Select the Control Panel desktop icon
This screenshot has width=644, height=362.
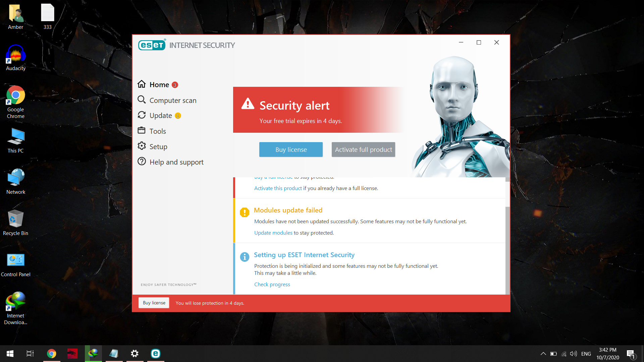(x=15, y=264)
